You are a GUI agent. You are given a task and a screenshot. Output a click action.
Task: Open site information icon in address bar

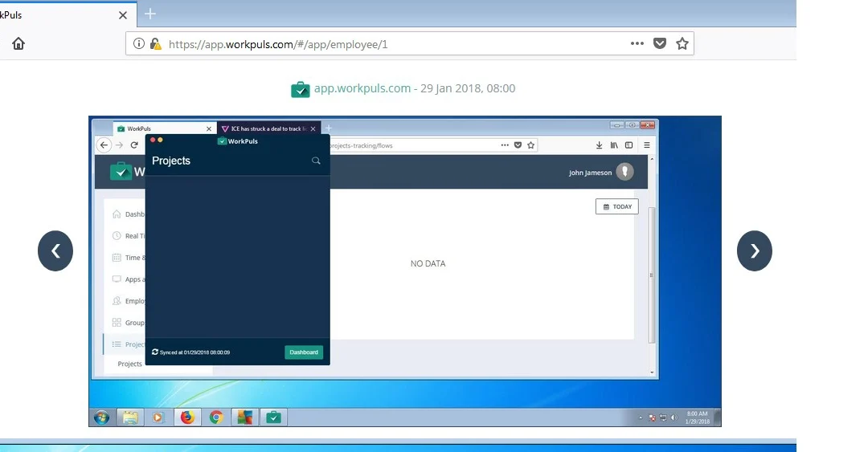point(139,43)
